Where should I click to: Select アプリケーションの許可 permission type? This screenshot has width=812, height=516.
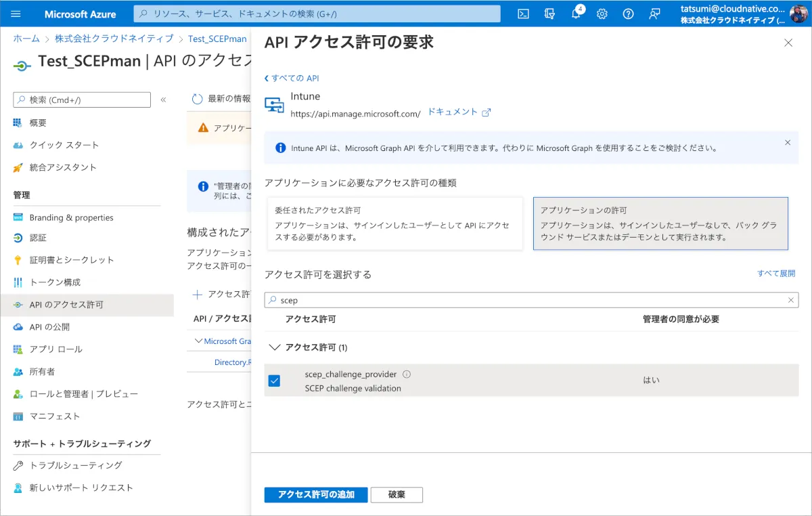660,223
